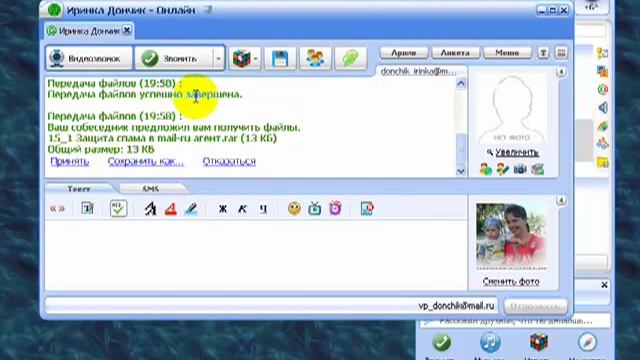
Task: Click the green phone icon in background window
Action: [441, 342]
